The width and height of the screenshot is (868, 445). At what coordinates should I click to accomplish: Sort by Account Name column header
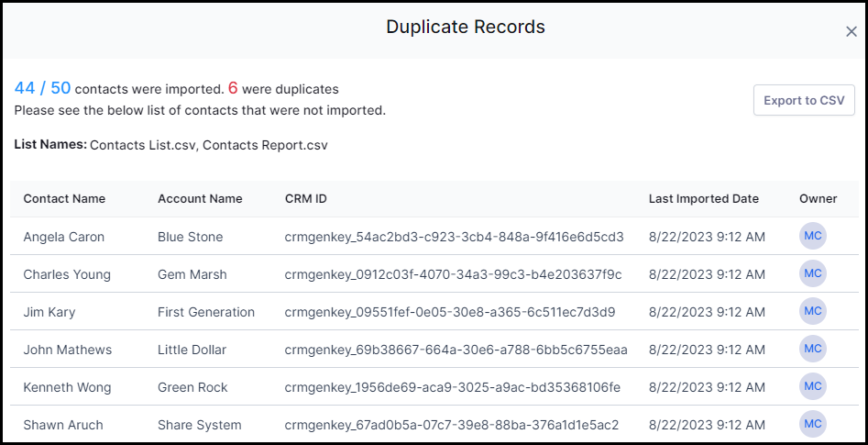click(200, 199)
